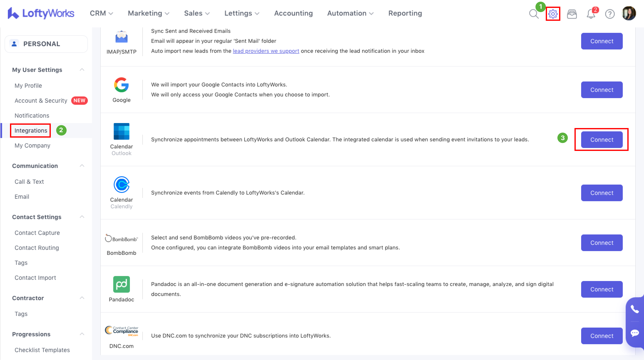Click the help question mark icon
644x360 pixels.
(x=610, y=14)
